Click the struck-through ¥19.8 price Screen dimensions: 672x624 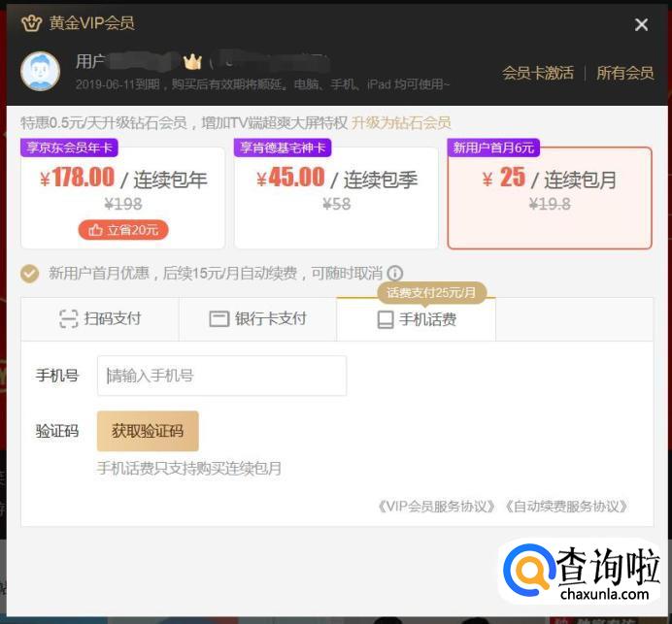(550, 204)
